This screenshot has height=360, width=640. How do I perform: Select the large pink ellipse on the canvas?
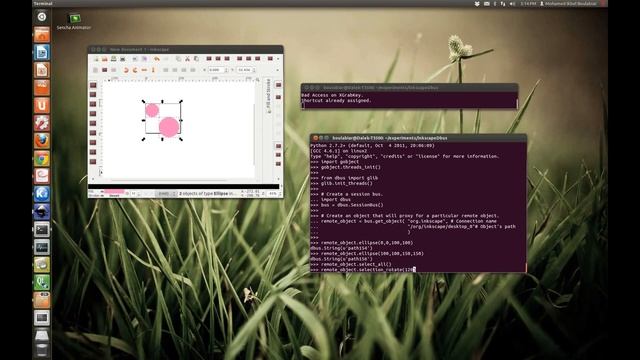click(169, 127)
